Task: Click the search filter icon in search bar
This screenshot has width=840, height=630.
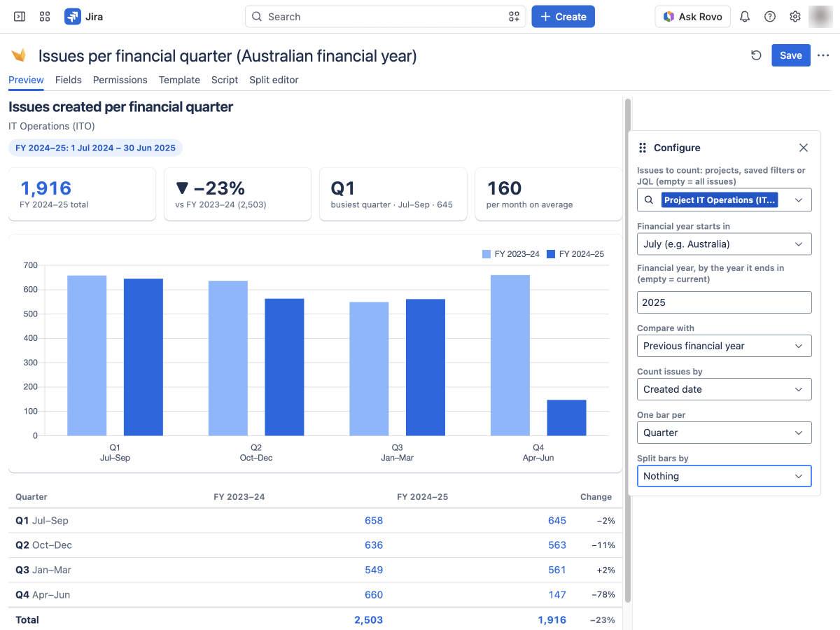Action: [x=514, y=17]
